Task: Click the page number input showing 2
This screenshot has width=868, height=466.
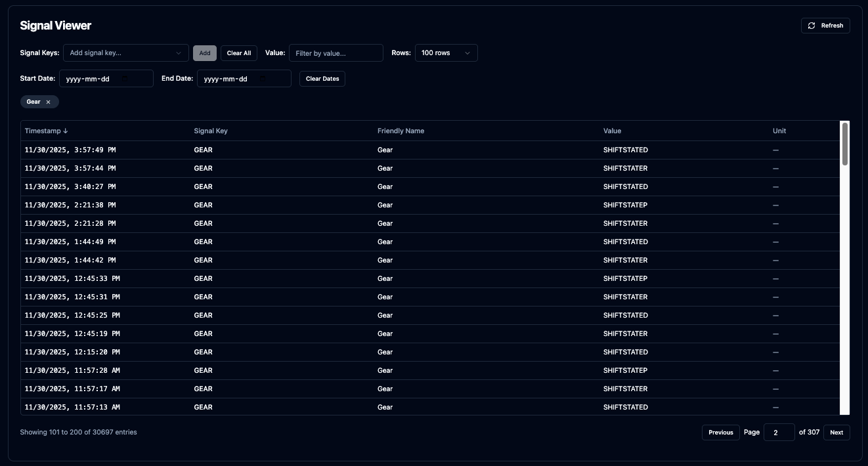Action: [x=779, y=432]
